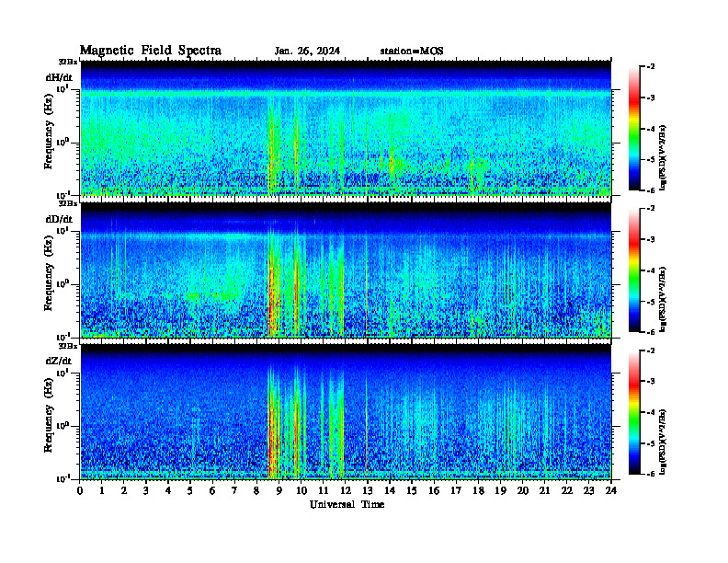Click hour "16" on the time axis
The width and height of the screenshot is (728, 563).
[434, 490]
